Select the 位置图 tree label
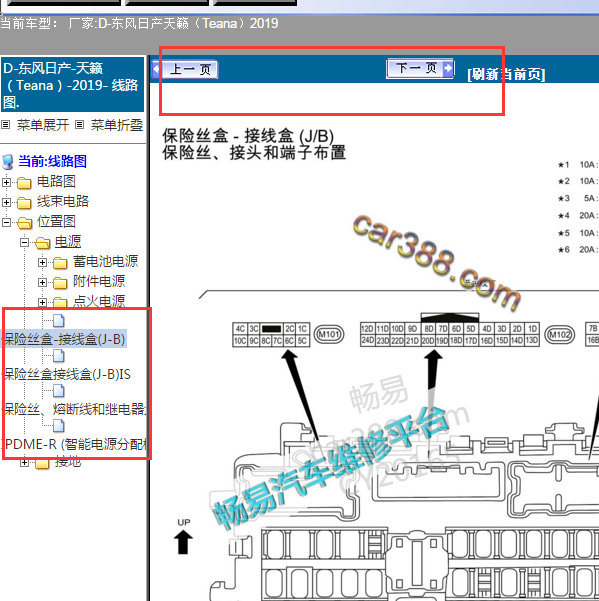 [x=56, y=221]
